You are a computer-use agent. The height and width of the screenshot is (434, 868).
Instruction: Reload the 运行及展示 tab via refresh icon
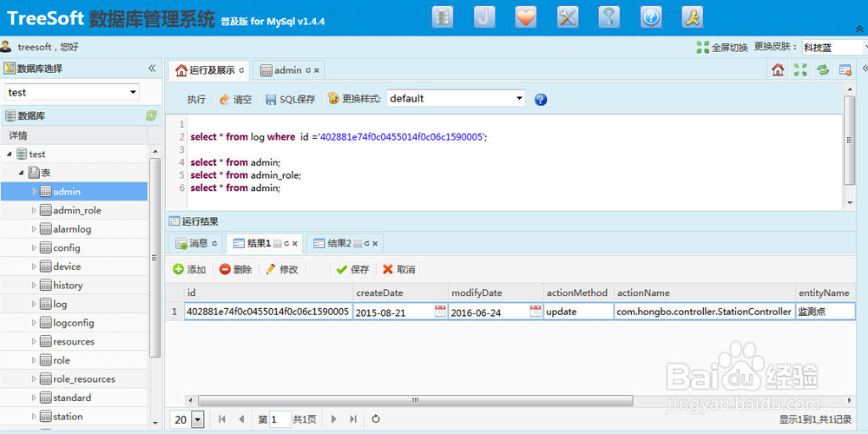point(241,70)
